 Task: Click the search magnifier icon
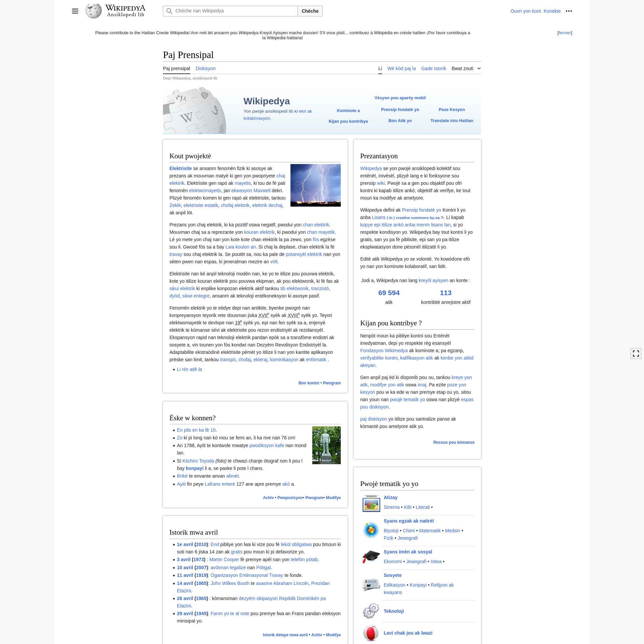tap(169, 11)
